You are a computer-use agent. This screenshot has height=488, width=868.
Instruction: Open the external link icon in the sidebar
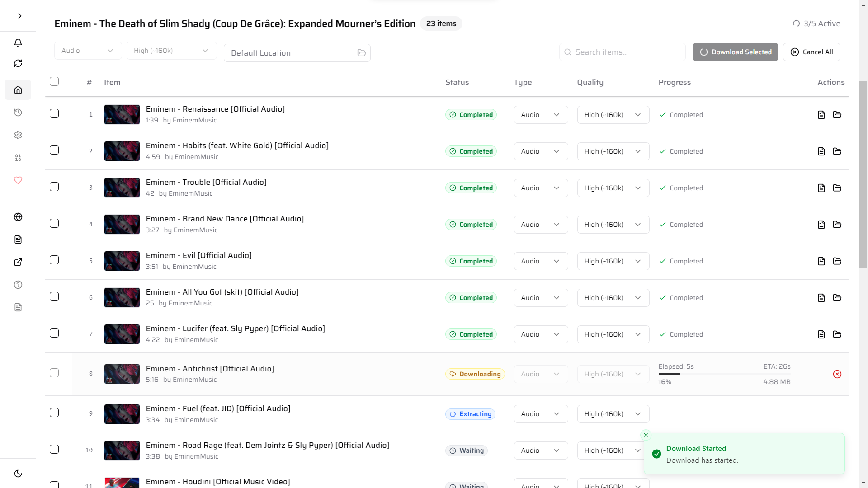click(18, 262)
